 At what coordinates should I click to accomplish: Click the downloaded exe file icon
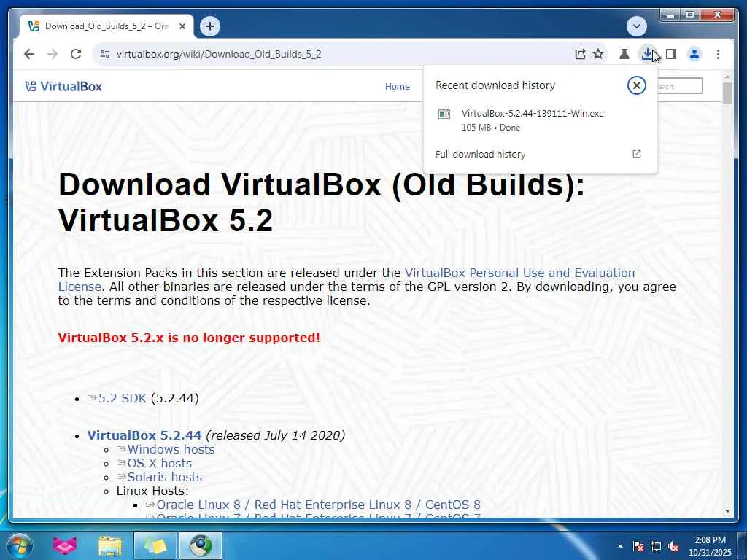[x=444, y=114]
